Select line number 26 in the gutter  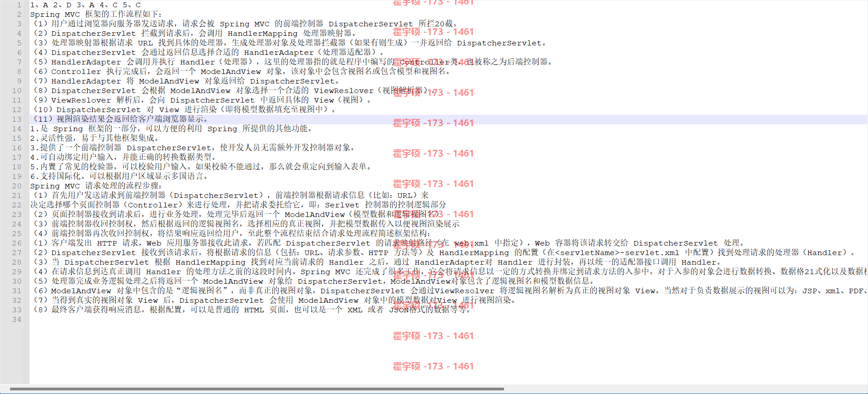tap(17, 243)
